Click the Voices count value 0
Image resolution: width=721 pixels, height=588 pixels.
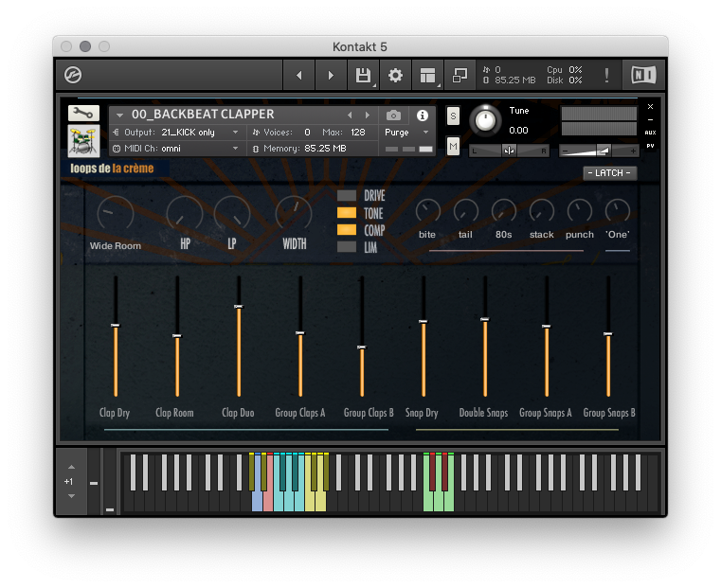tap(307, 133)
